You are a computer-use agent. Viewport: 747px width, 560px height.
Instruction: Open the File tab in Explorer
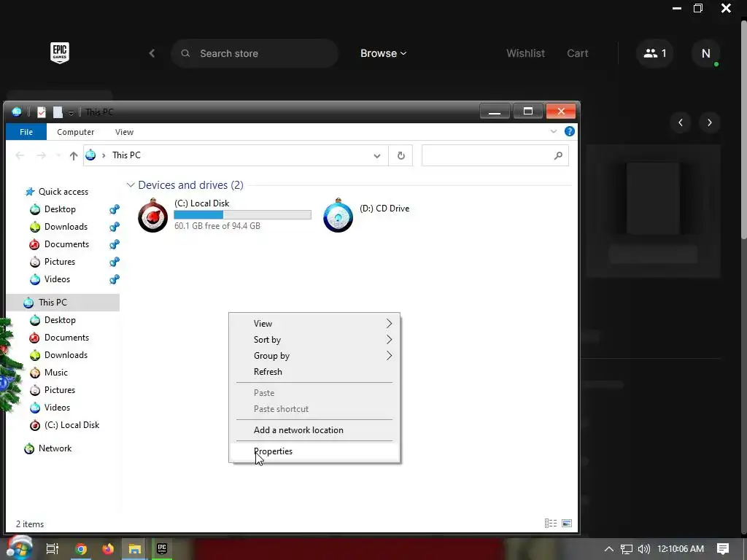point(26,132)
